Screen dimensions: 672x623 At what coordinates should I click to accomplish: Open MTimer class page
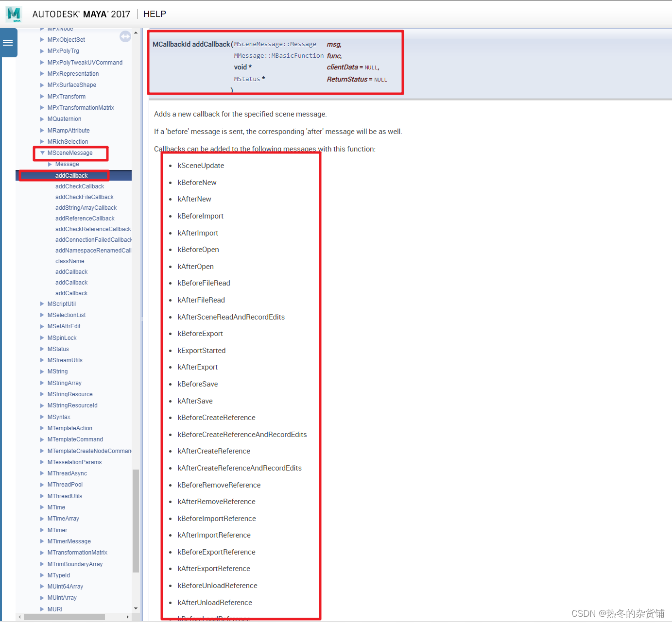pos(57,530)
